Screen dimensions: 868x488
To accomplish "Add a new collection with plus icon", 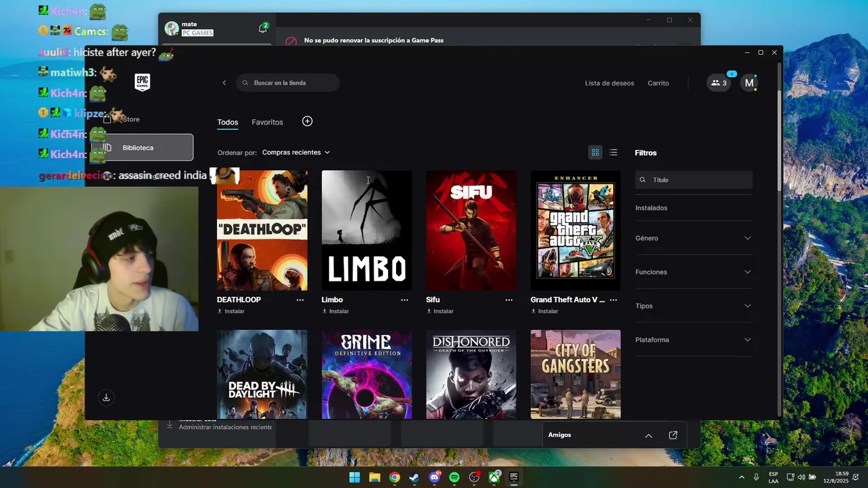I will 307,121.
